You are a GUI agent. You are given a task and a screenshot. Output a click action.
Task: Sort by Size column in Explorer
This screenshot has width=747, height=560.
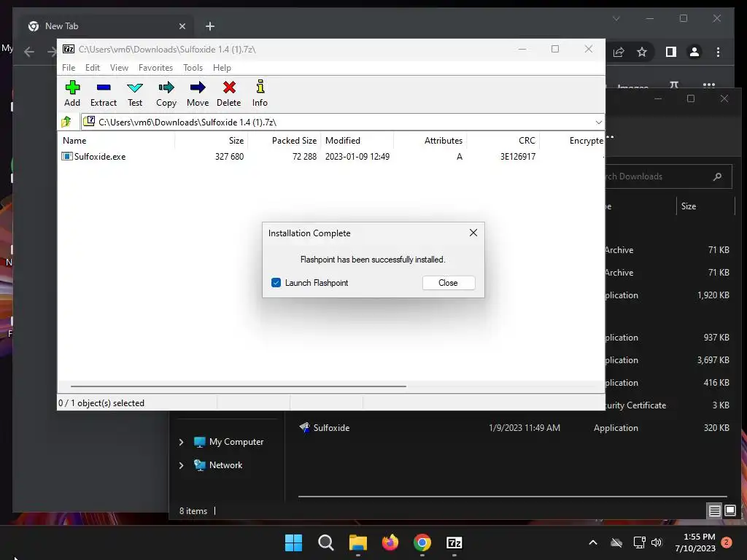pyautogui.click(x=705, y=206)
